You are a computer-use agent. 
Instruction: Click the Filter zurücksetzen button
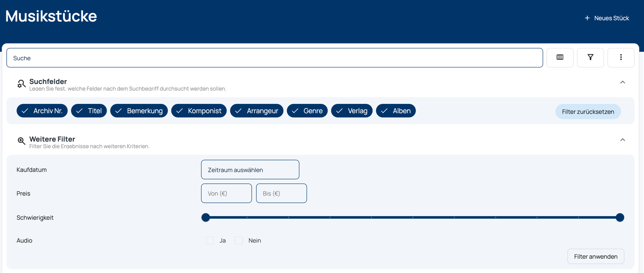coord(588,112)
